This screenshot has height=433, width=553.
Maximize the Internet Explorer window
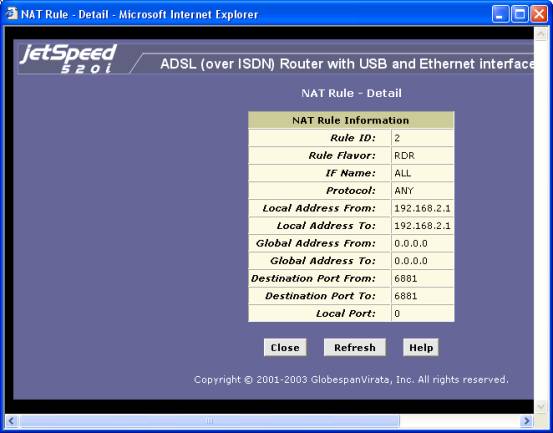click(520, 14)
